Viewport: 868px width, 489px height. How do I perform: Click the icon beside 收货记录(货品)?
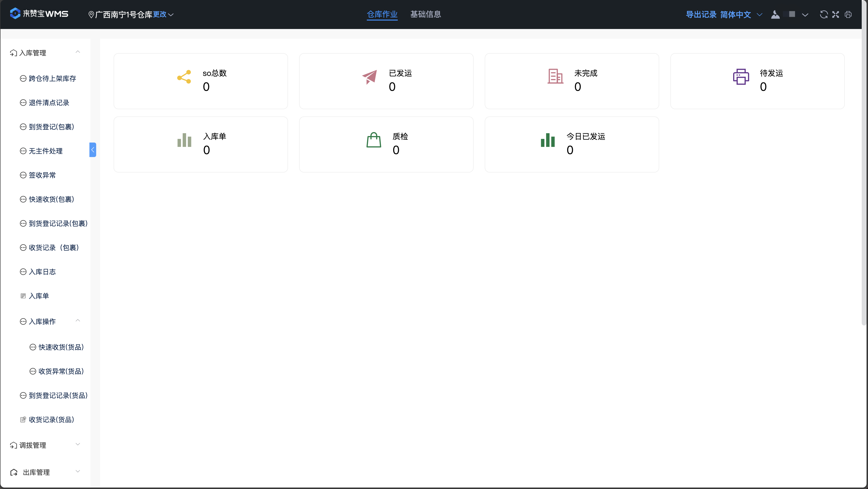point(23,419)
